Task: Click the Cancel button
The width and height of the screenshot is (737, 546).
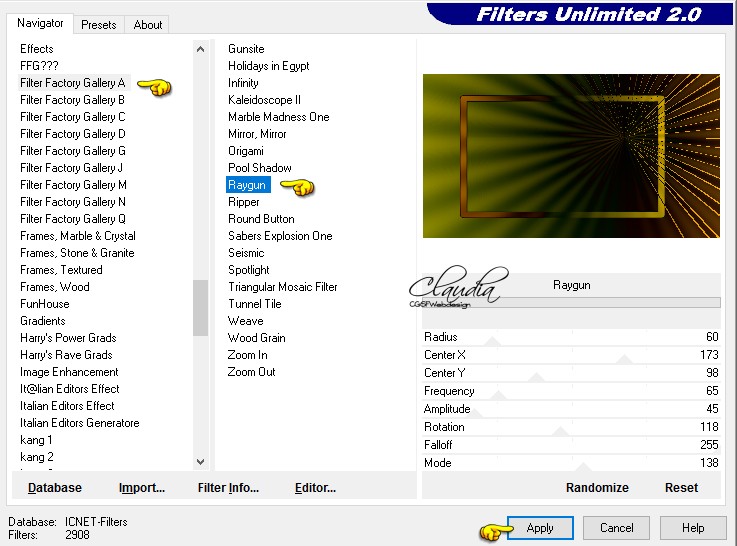Action: tap(617, 528)
